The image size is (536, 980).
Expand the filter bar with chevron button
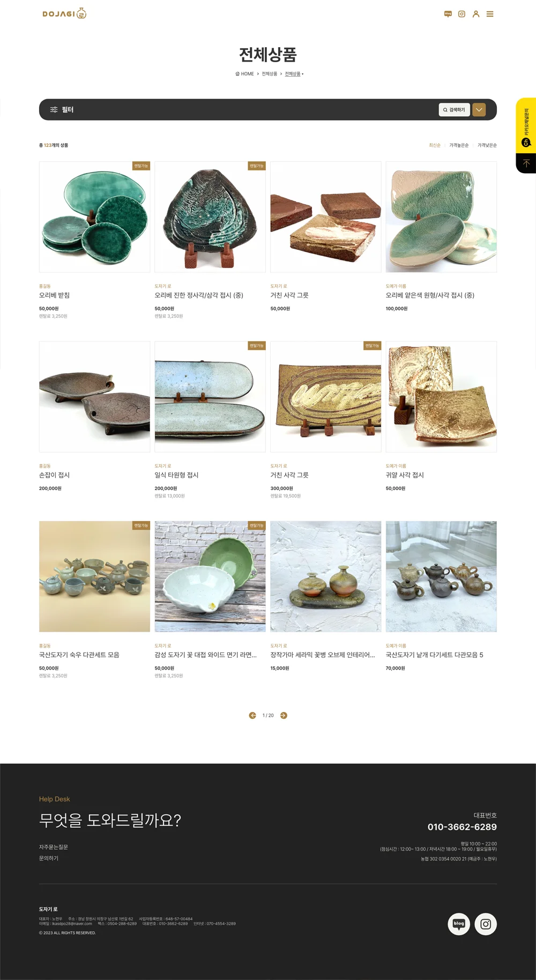(x=479, y=109)
